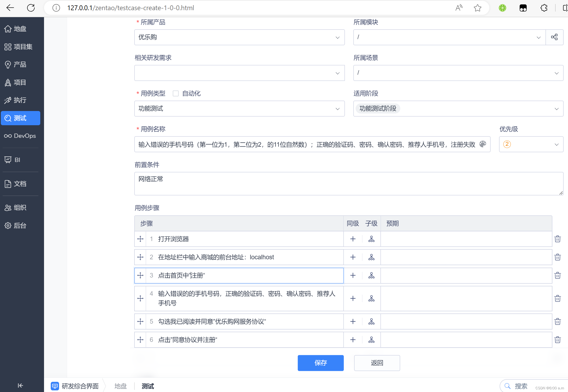Screen dimensions: 568x392
Task: Add sibling step after step 2
Action: tap(353, 257)
